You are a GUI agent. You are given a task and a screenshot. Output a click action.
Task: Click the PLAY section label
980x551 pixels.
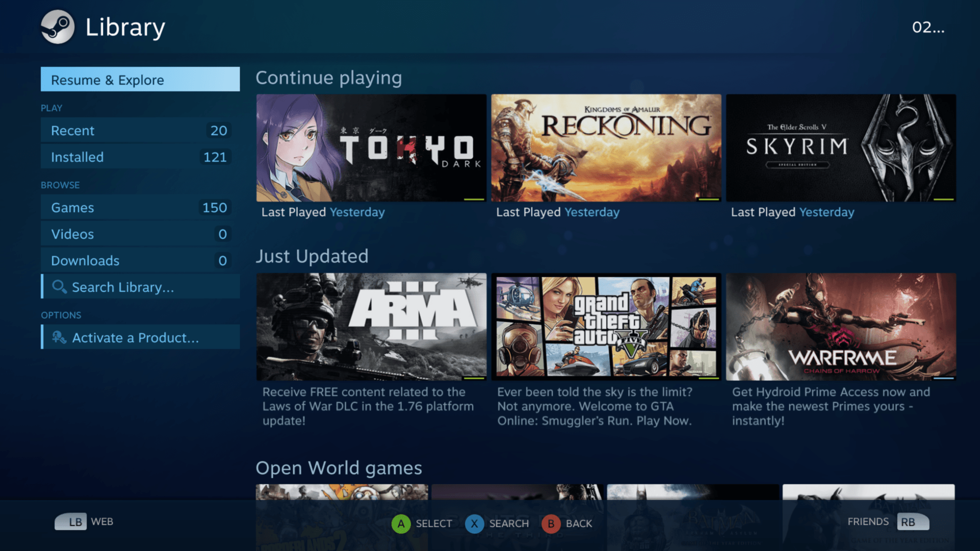pyautogui.click(x=52, y=108)
